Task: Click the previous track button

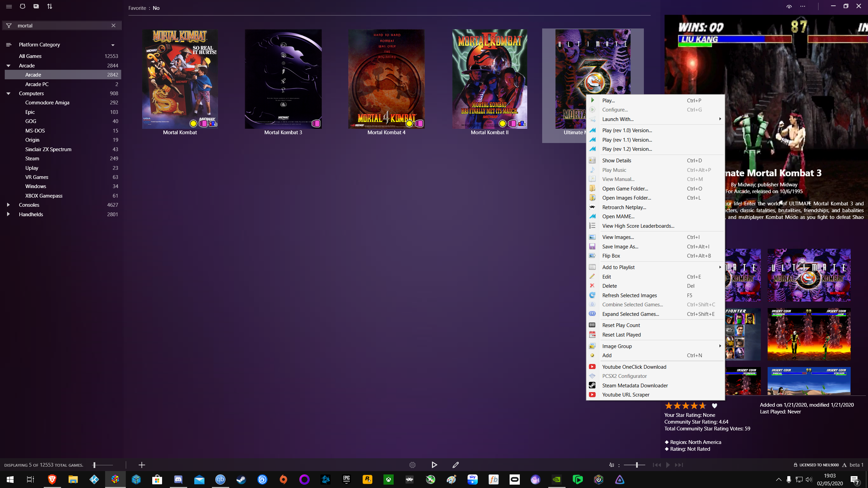Action: point(657,465)
